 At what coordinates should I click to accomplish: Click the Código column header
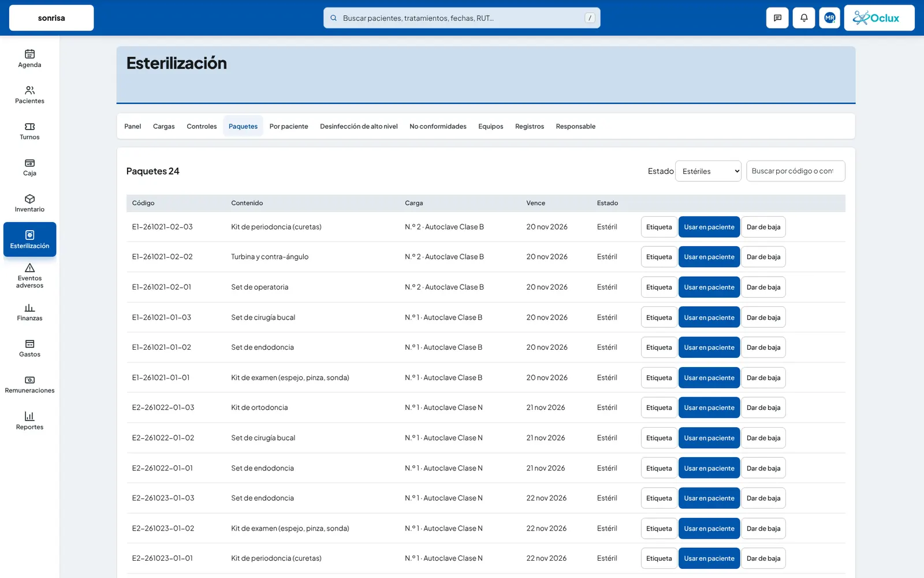143,203
